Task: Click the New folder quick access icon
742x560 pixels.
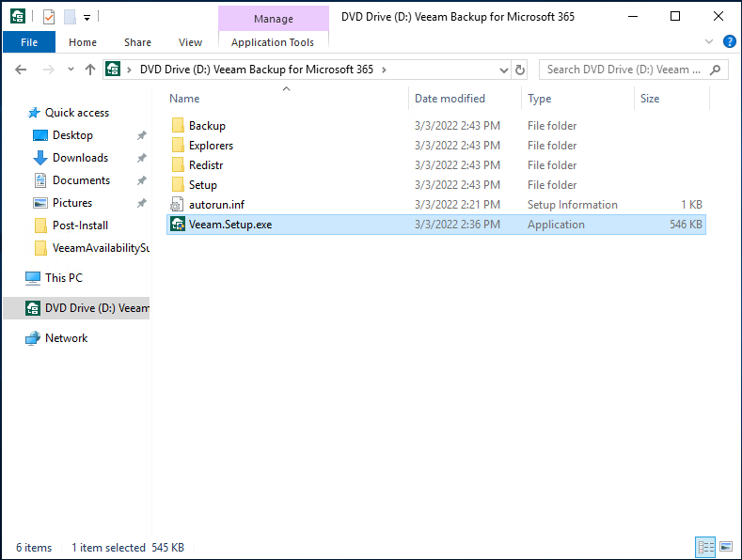Action: coord(70,17)
